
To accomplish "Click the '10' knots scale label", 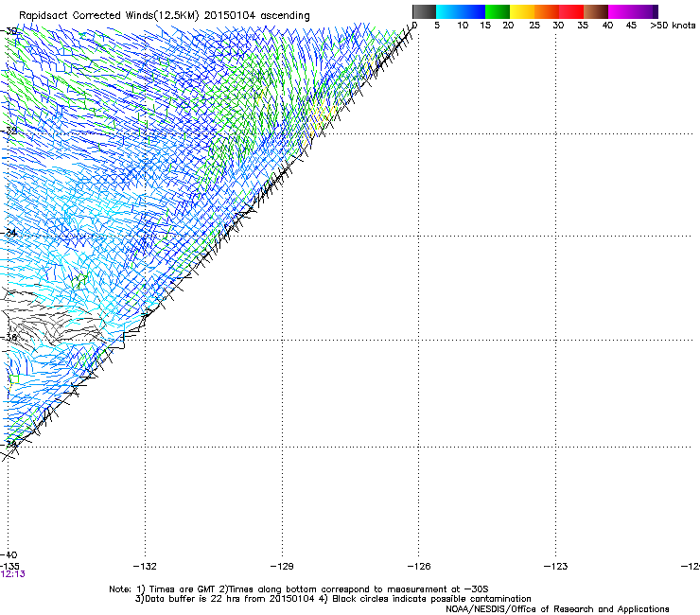I will tap(463, 26).
